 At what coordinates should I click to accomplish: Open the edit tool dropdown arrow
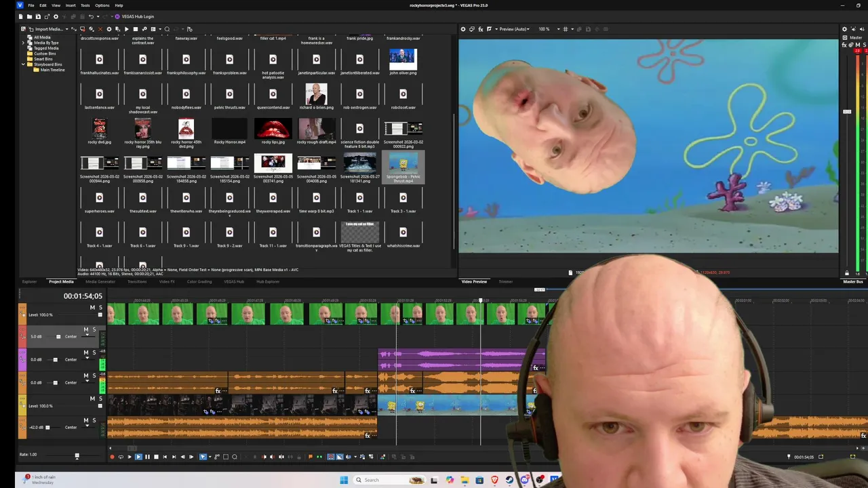pyautogui.click(x=210, y=457)
